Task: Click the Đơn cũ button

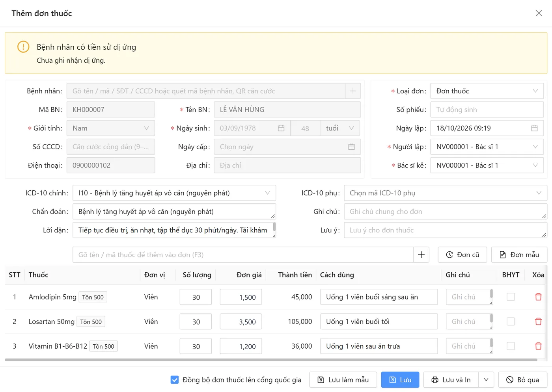Action: 462,255
